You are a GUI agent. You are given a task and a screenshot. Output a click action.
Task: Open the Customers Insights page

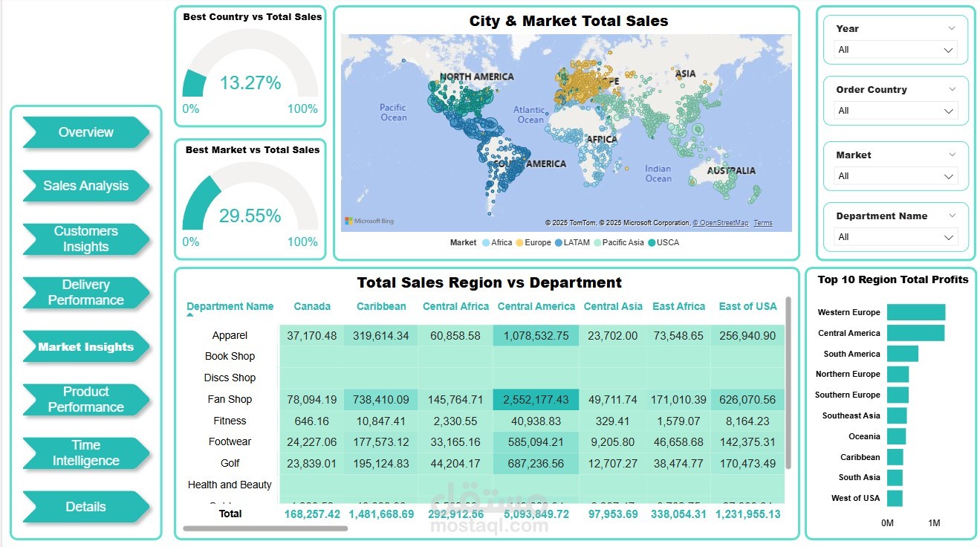86,239
